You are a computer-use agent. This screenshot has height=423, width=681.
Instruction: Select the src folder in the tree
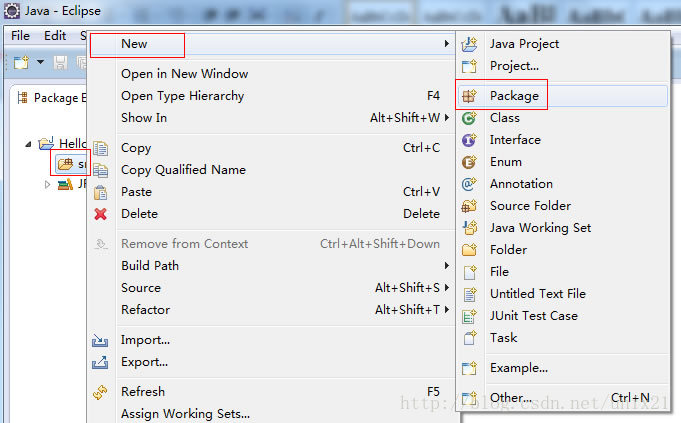pos(72,164)
